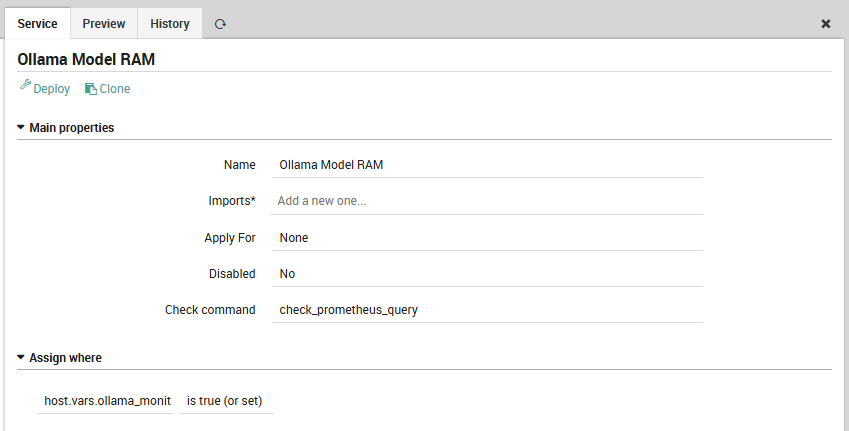Screen dimensions: 849x431
Task: Switch to the Preview tab
Action: click(104, 24)
